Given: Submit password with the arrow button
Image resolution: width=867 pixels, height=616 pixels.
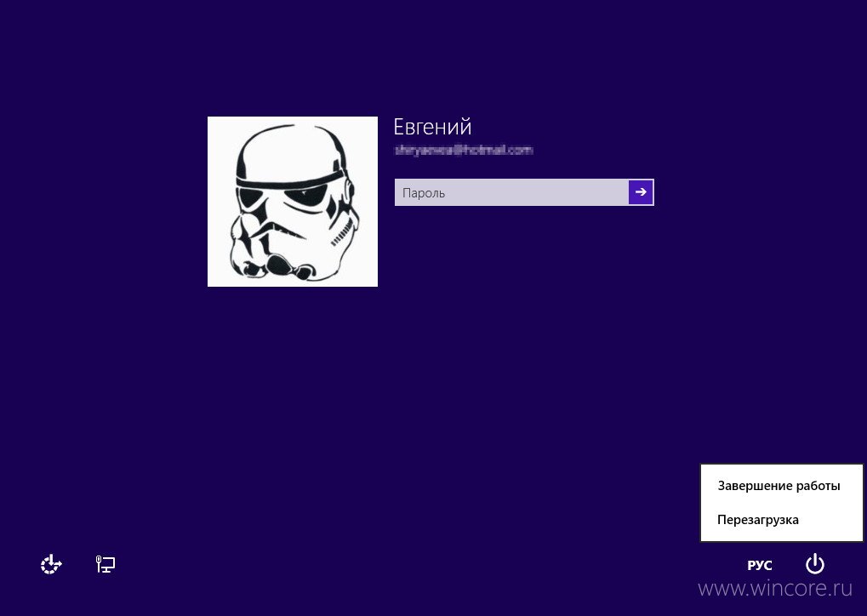Looking at the screenshot, I should pyautogui.click(x=641, y=192).
